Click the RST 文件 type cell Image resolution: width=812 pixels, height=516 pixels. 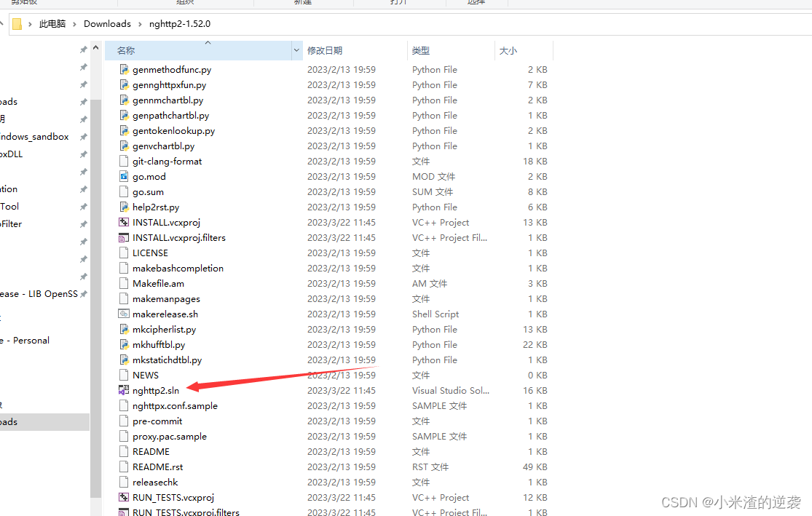pyautogui.click(x=430, y=467)
